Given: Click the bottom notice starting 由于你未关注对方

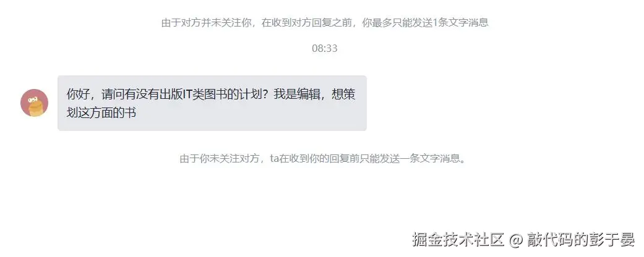Looking at the screenshot, I should coord(324,158).
